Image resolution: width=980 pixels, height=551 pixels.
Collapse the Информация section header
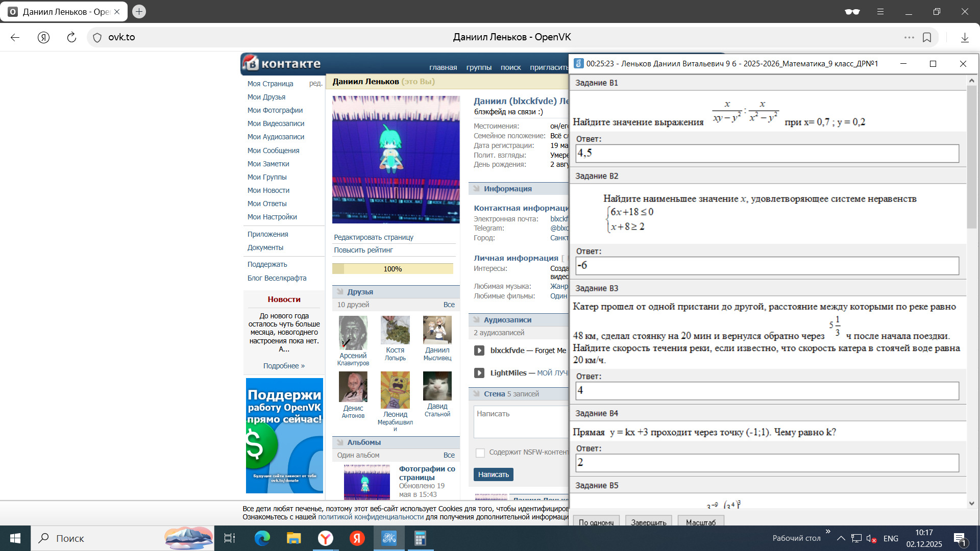tap(507, 189)
